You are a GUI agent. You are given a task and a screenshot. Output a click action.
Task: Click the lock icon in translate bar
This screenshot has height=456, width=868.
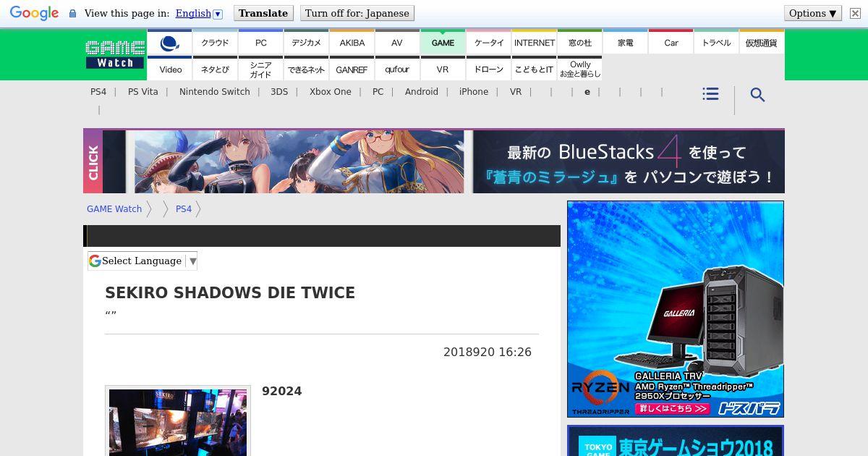(x=72, y=14)
